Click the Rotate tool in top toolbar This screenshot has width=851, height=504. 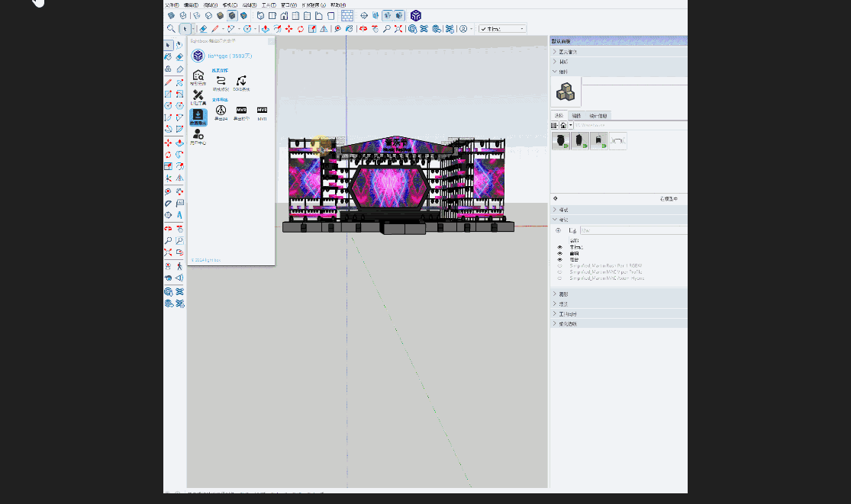tap(300, 29)
